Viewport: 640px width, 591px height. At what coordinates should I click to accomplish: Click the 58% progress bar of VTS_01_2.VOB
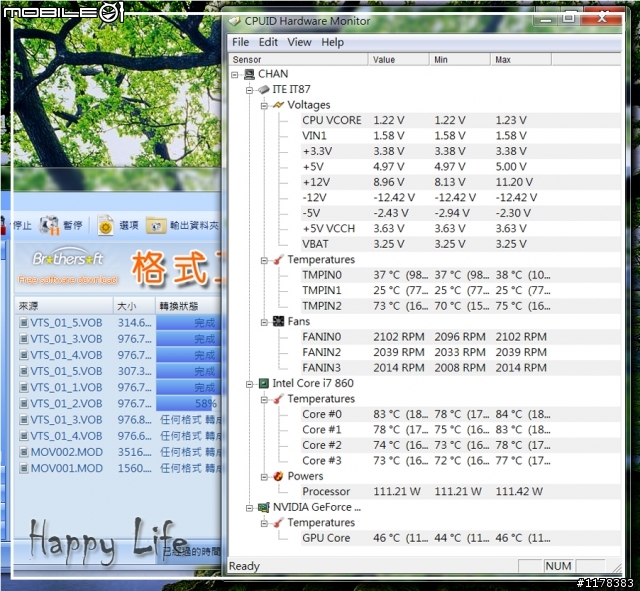188,404
